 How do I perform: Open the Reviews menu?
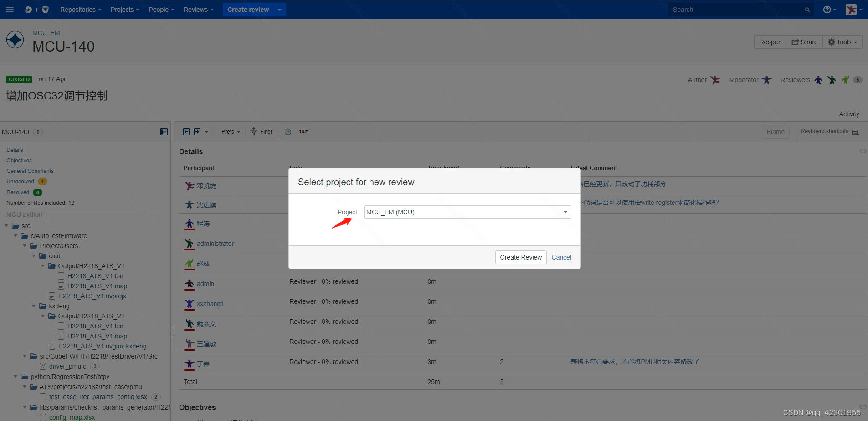click(198, 10)
